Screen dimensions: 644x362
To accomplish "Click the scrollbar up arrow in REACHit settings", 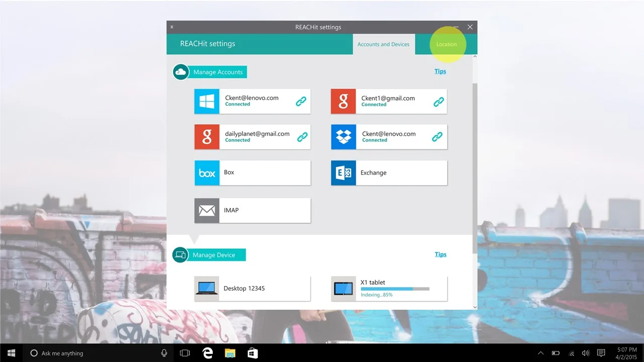I will pos(475,57).
